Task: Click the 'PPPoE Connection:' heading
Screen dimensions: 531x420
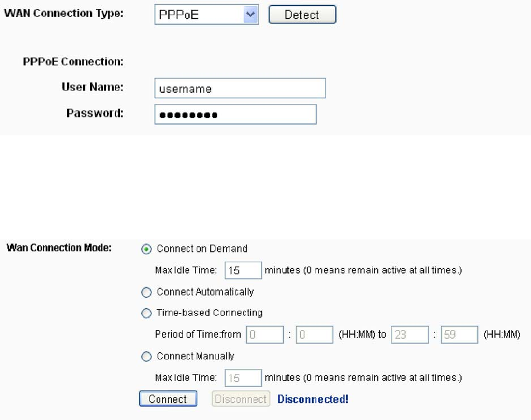Action: click(72, 62)
